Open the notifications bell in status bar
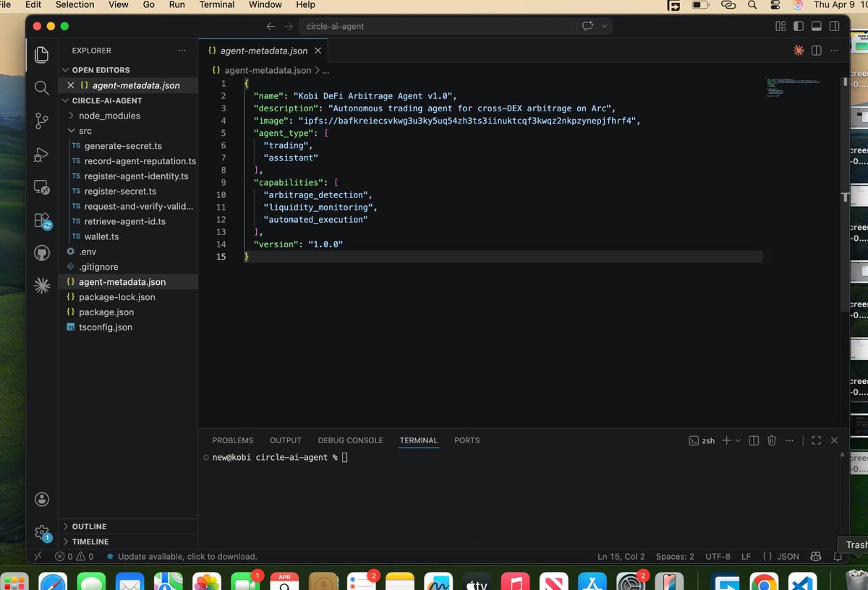Viewport: 868px width, 590px height. coord(838,557)
